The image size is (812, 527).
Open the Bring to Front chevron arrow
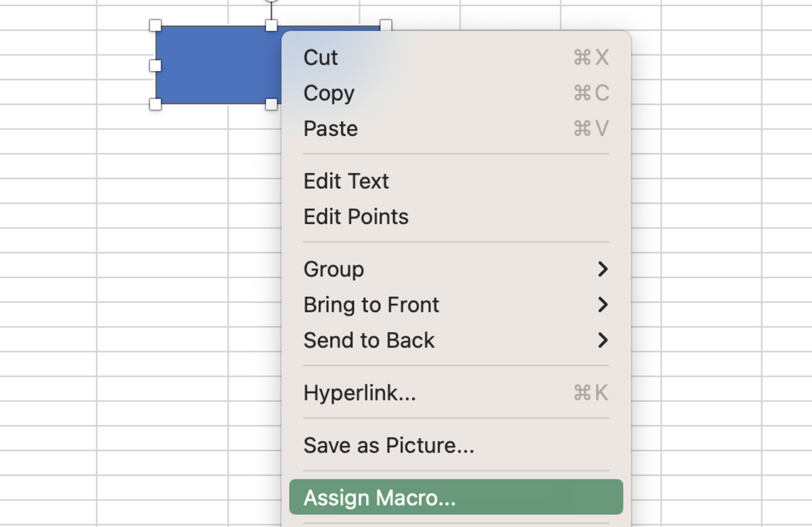click(602, 305)
